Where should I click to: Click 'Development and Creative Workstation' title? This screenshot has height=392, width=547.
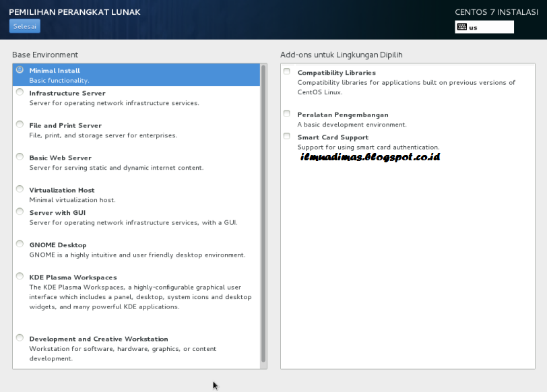click(99, 339)
